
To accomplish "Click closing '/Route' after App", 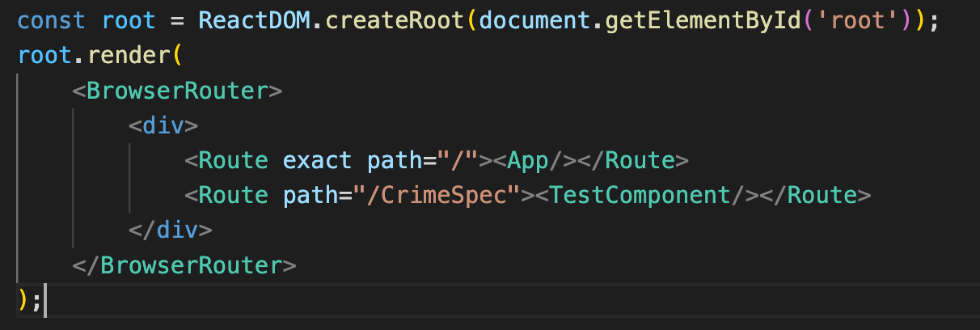I will 632,160.
